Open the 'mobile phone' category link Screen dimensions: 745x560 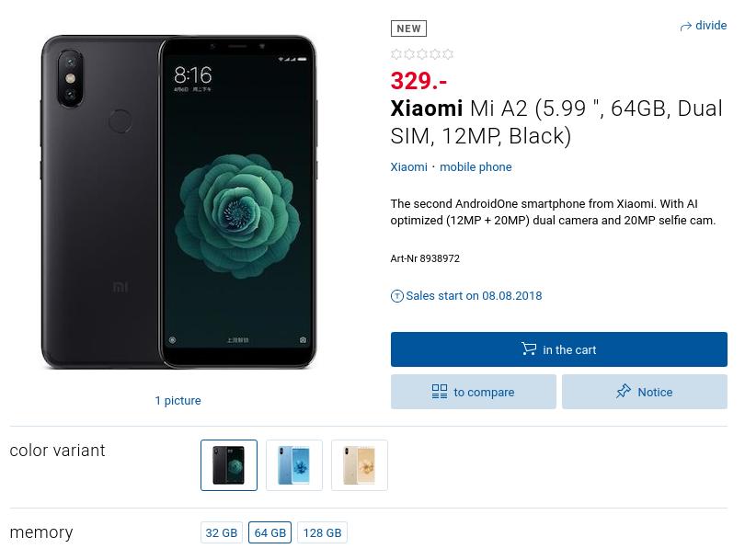[476, 166]
